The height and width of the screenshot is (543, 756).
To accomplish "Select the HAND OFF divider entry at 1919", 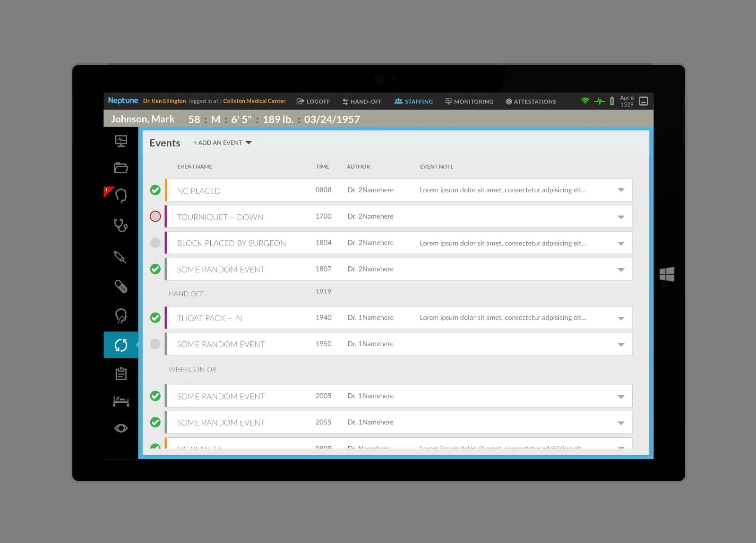I will 186,294.
